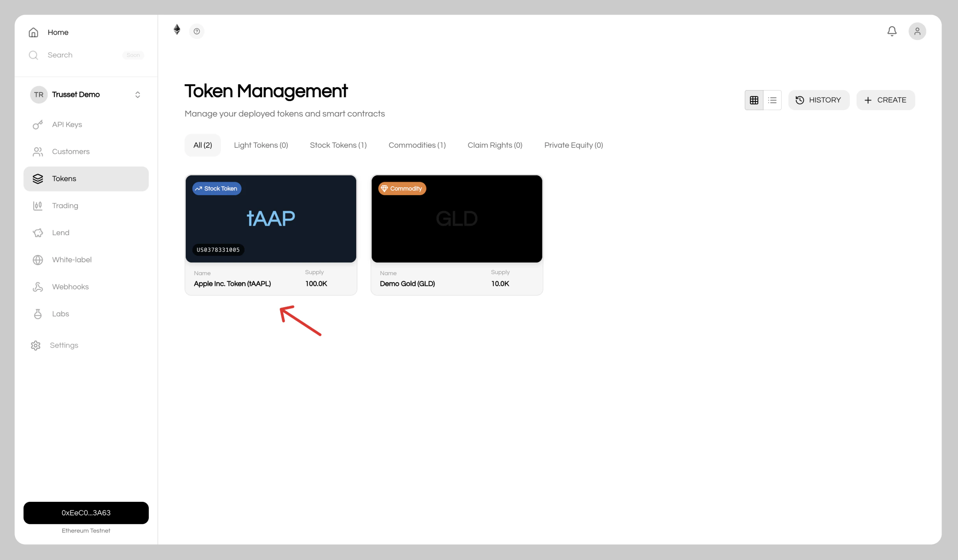Select the Customers sidebar icon

tap(37, 151)
